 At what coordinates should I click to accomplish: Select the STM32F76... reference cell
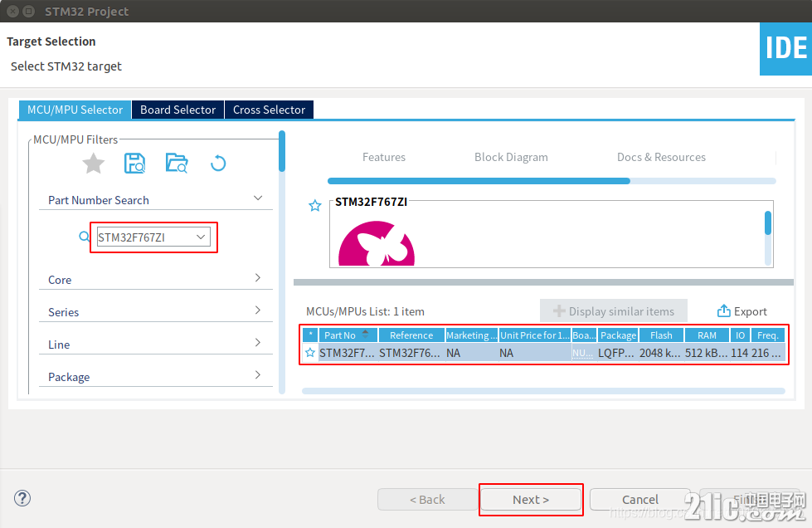pos(410,353)
